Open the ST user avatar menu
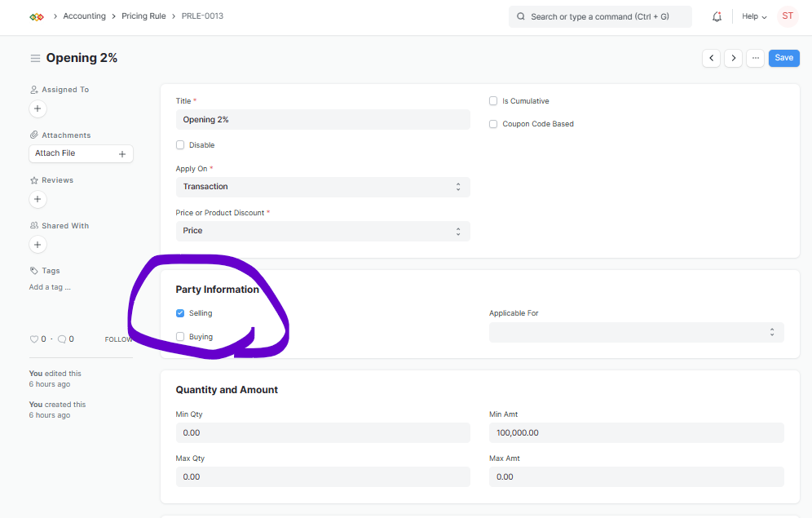Viewport: 812px width, 518px height. click(788, 16)
